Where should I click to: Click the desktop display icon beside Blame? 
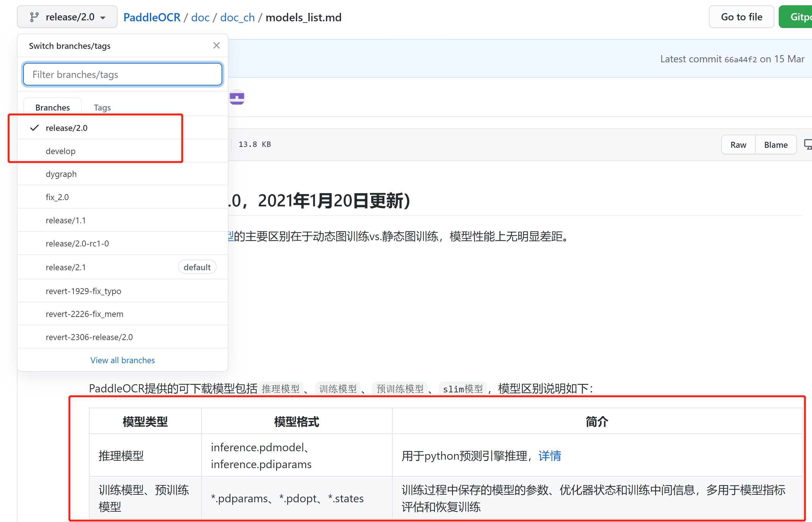click(808, 144)
